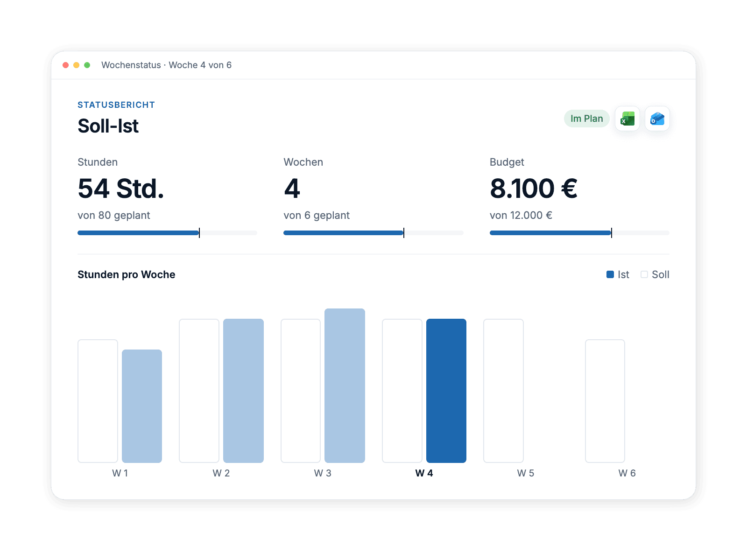Click the 54 Std. value

coord(121,189)
